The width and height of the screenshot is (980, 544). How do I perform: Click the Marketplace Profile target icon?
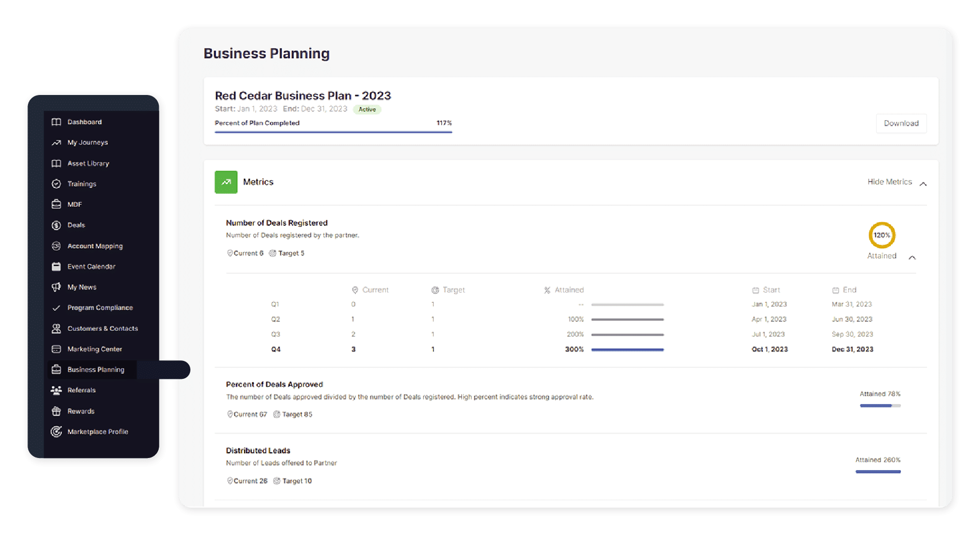click(x=56, y=432)
